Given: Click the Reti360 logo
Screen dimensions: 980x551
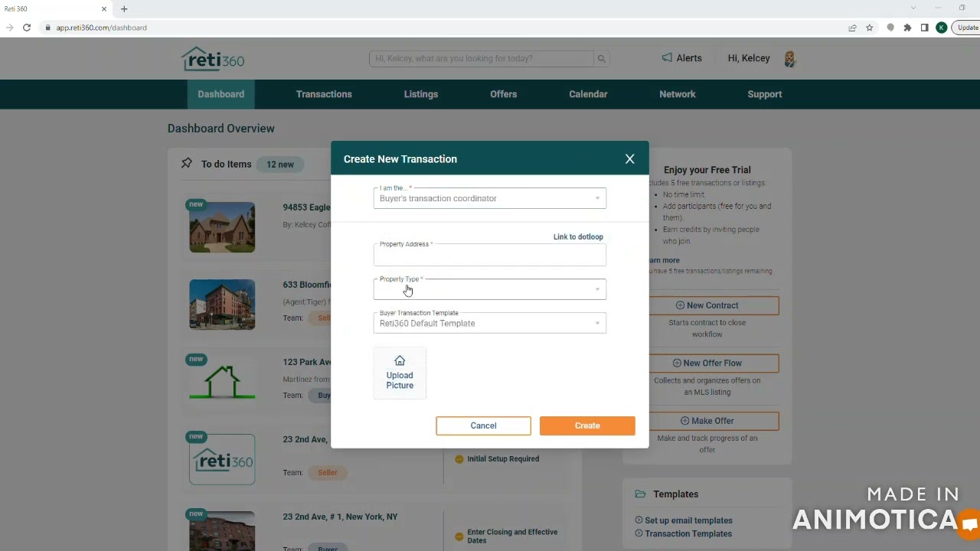Looking at the screenshot, I should pyautogui.click(x=213, y=59).
